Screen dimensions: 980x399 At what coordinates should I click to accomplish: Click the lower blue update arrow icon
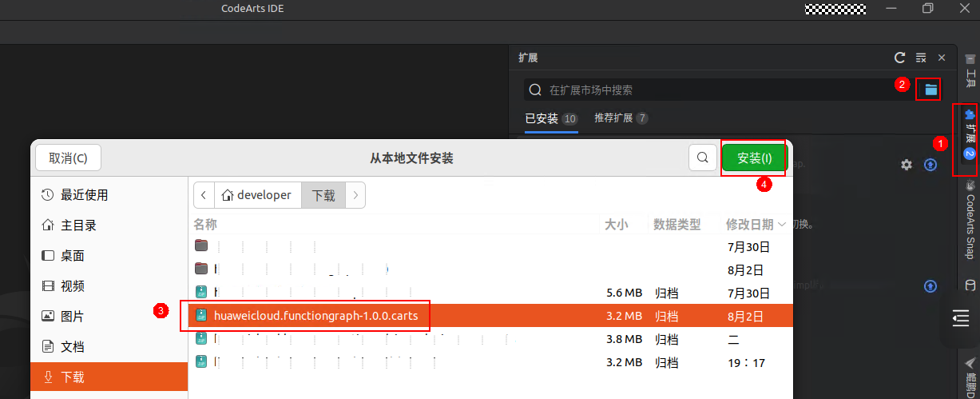pyautogui.click(x=930, y=285)
